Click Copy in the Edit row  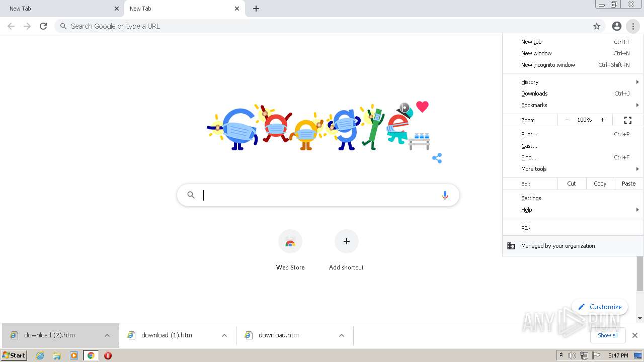(600, 184)
